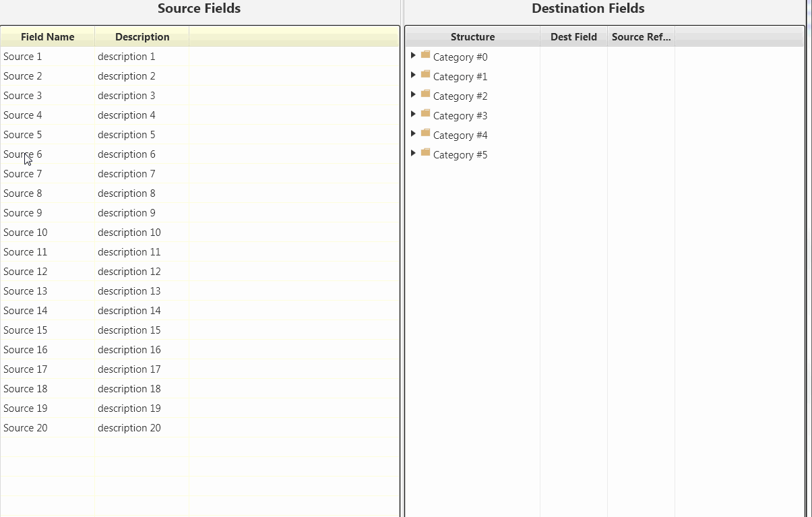This screenshot has height=517, width=812.
Task: Select the Source 12 field row
Action: 26,272
